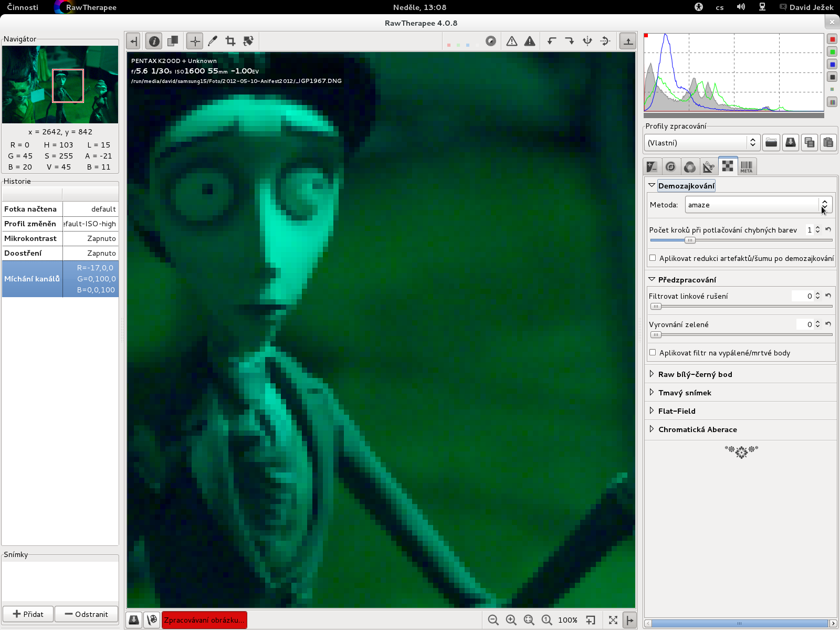This screenshot has width=840, height=630.
Task: Zoom in on the preview
Action: tap(511, 620)
